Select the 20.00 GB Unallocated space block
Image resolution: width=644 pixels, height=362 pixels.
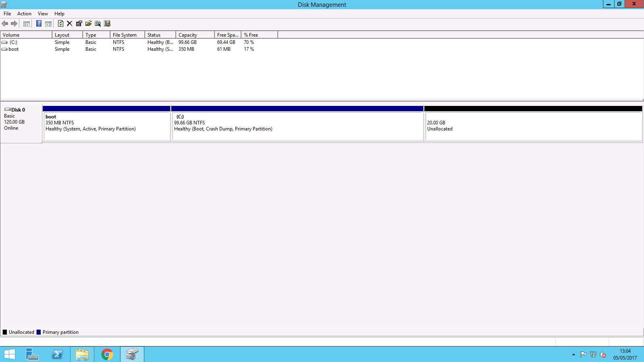(x=533, y=123)
